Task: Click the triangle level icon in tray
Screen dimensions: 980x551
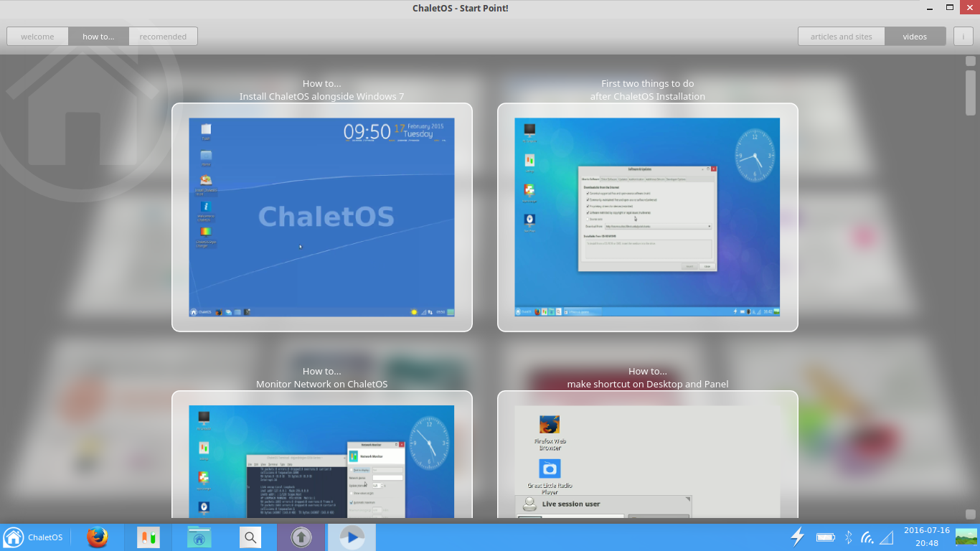Action: tap(887, 537)
